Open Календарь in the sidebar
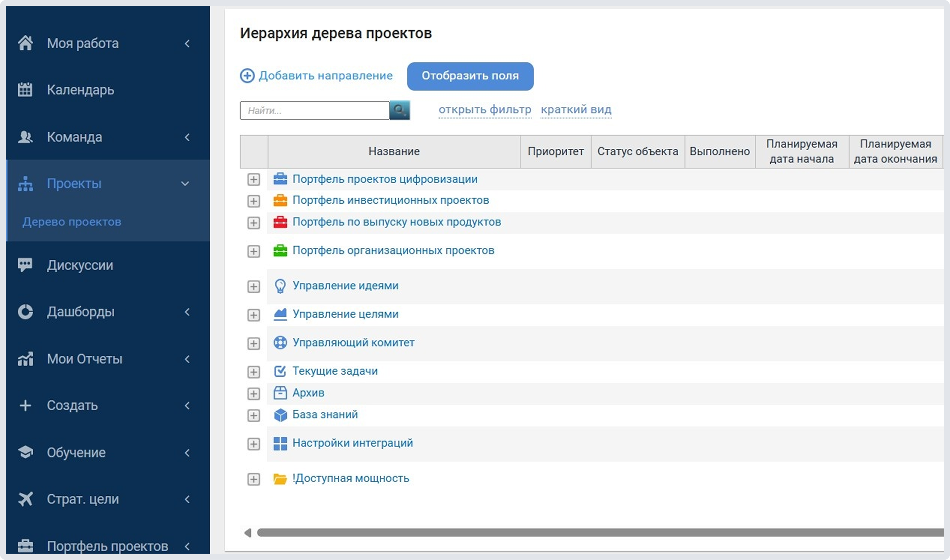 80,90
